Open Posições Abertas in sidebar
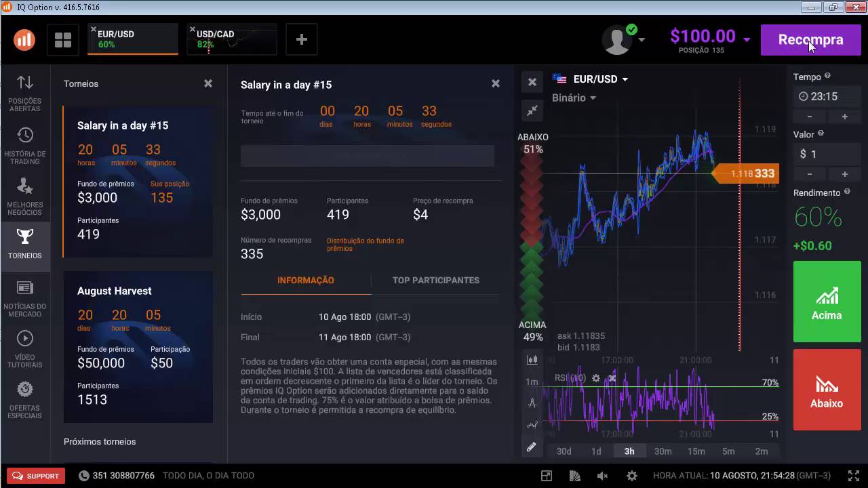 [25, 94]
